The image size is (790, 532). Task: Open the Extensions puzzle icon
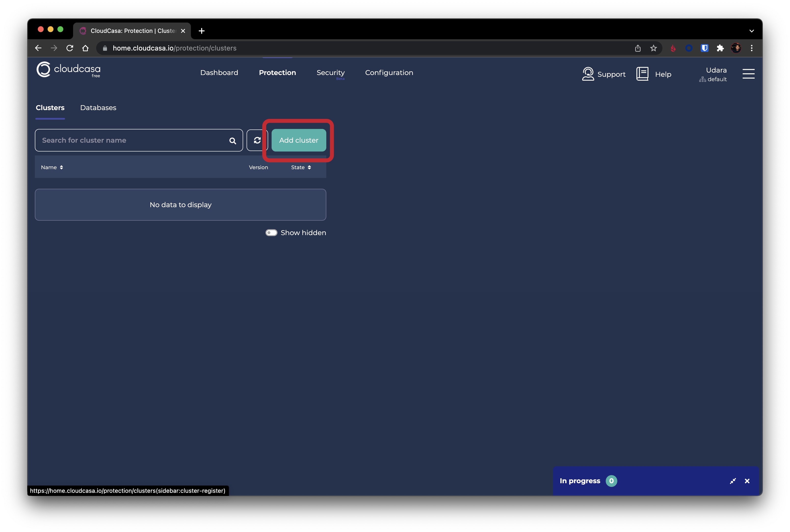coord(720,48)
